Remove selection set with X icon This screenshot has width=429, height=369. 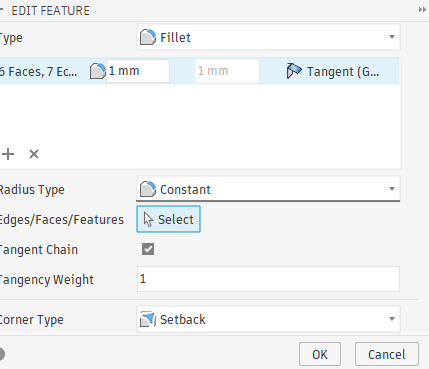point(34,154)
